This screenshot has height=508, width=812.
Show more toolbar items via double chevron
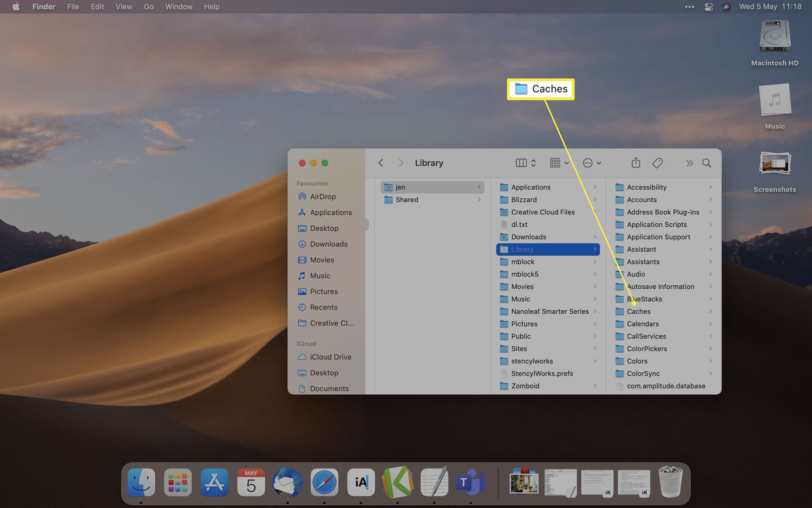tap(689, 163)
